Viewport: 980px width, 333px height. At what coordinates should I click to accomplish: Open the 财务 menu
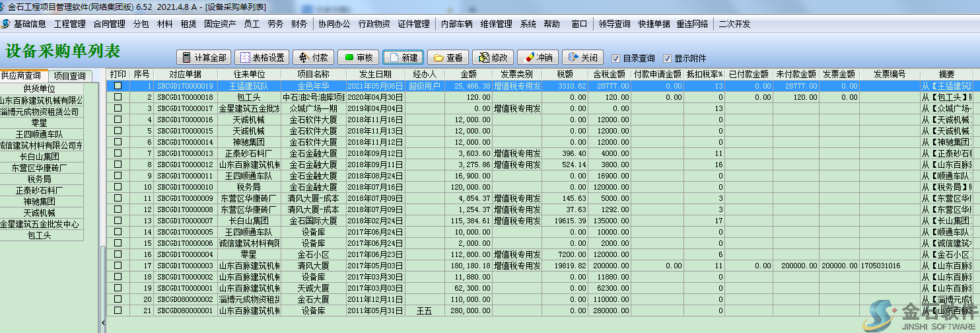click(299, 24)
